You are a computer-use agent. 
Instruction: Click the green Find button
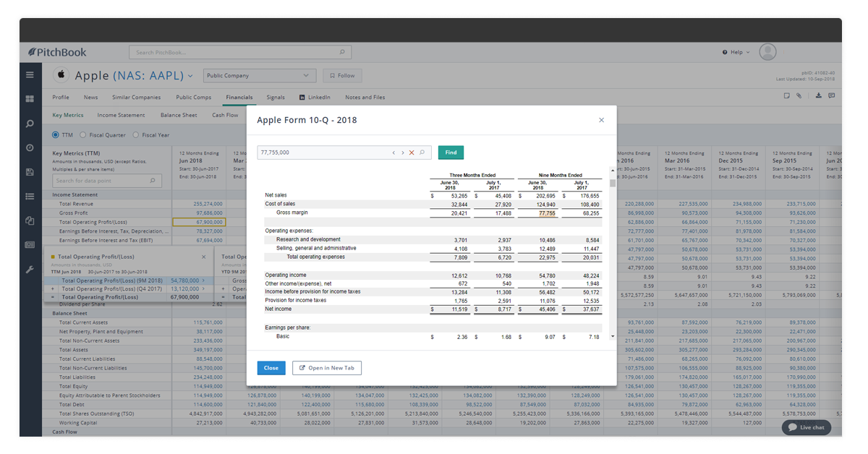click(451, 153)
